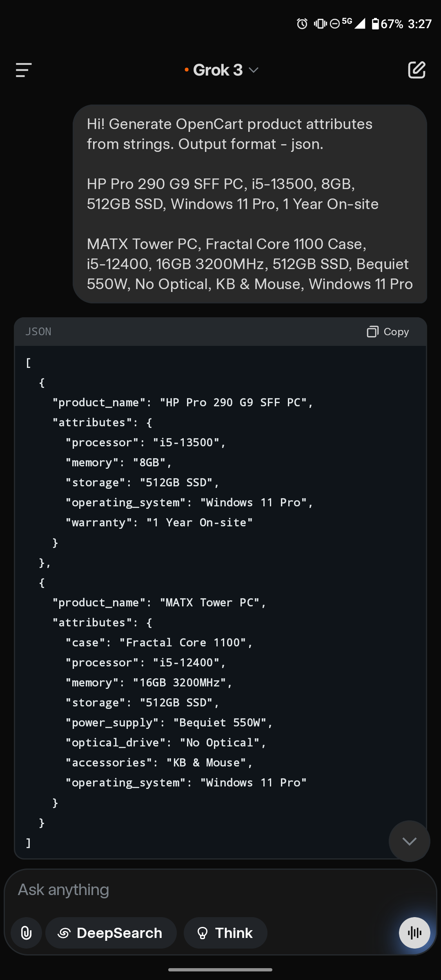Activate the voice mode waveform button
441x980 pixels.
click(x=414, y=933)
